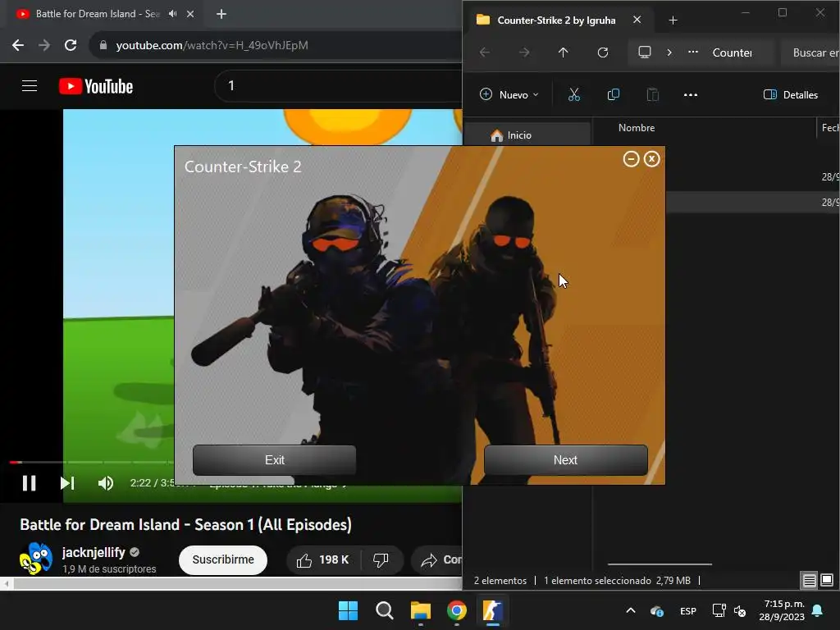Go back in File Explorer
The image size is (840, 630).
click(485, 52)
